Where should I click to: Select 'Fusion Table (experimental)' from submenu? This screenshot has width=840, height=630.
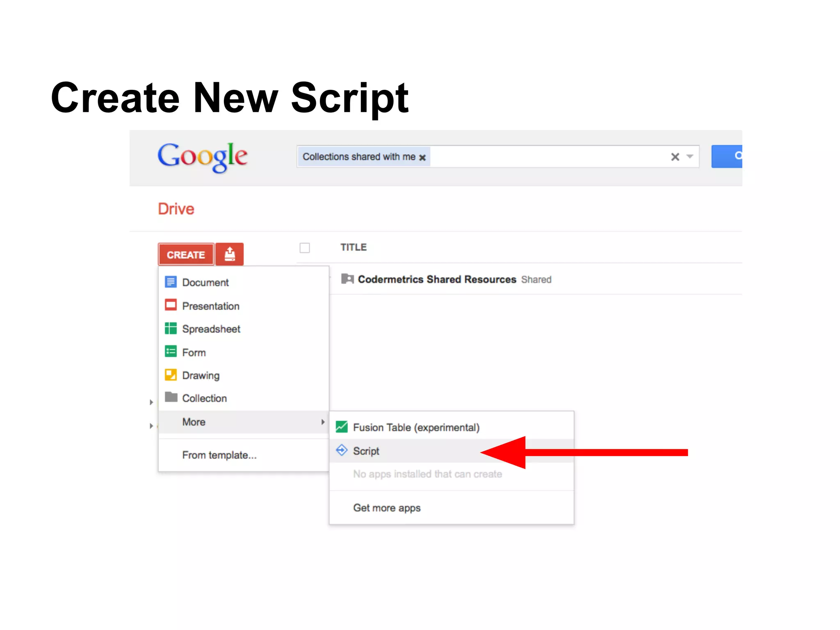point(452,427)
